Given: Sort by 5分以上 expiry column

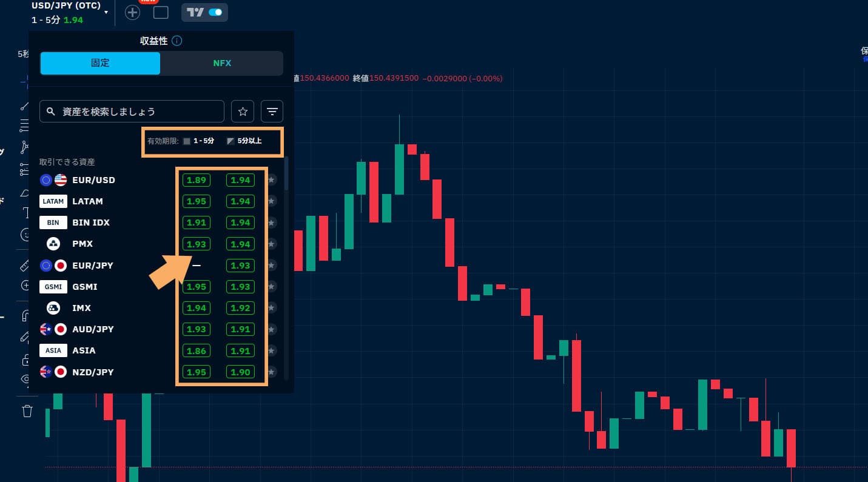Looking at the screenshot, I should tap(244, 141).
